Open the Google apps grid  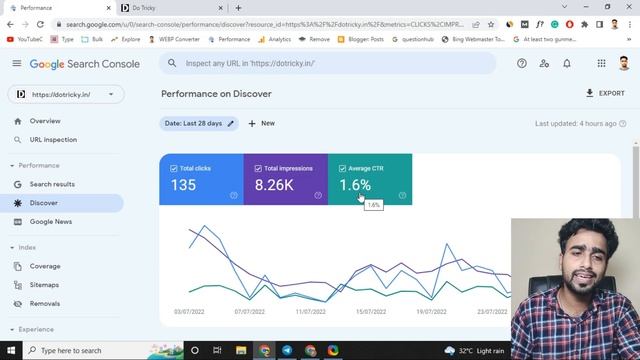[601, 63]
